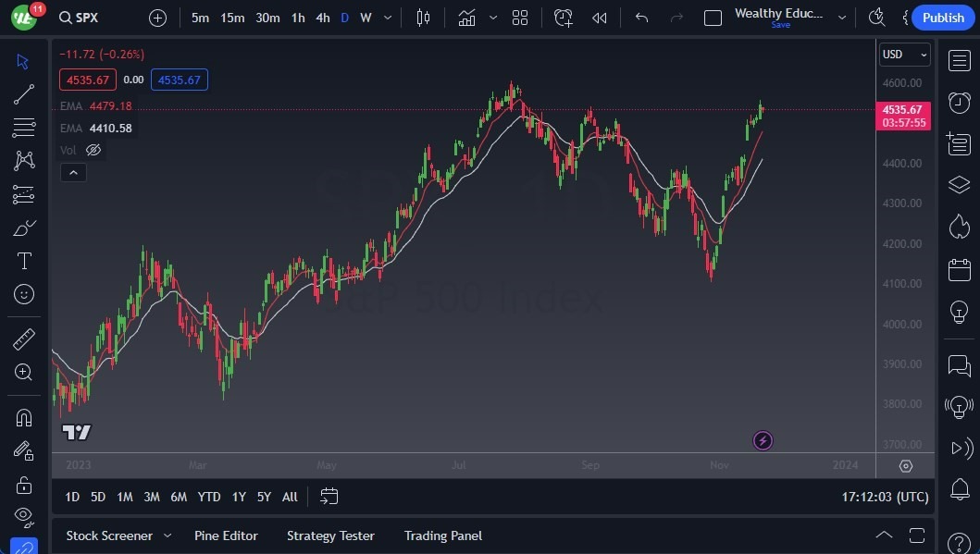Enable Magnet mode for drawings

click(23, 418)
